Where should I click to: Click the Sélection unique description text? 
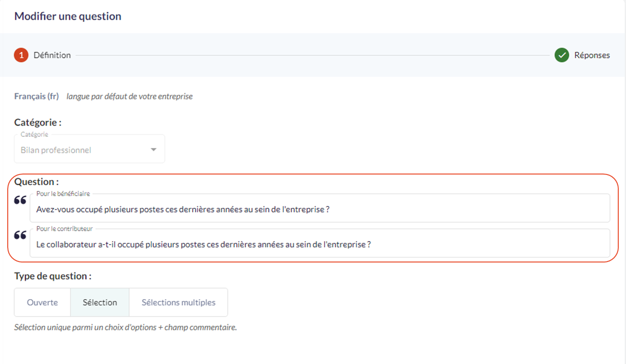[125, 327]
